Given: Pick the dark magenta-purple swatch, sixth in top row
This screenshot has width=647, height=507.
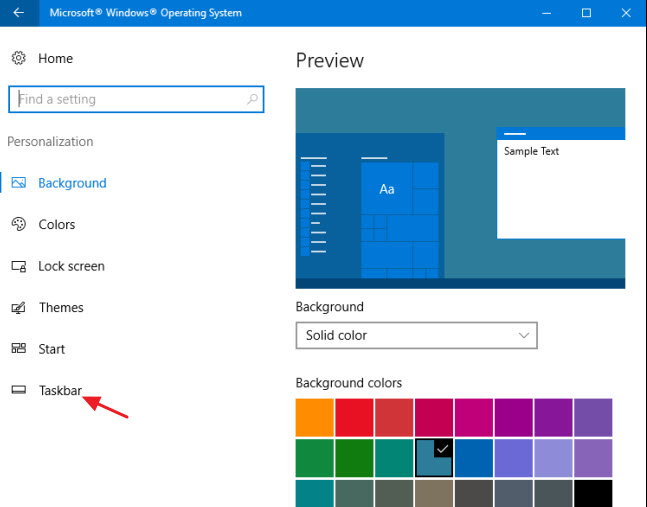Looking at the screenshot, I should tap(514, 417).
